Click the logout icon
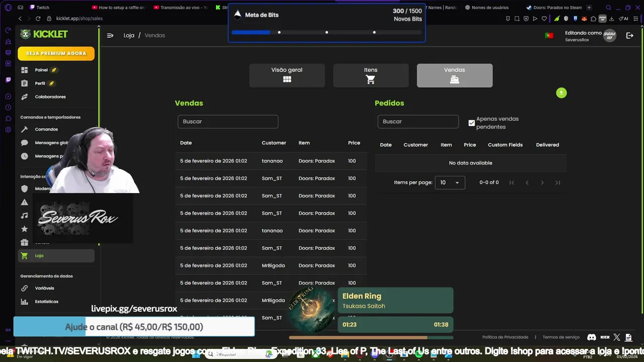Screen dimensions: 644x362 point(629,35)
